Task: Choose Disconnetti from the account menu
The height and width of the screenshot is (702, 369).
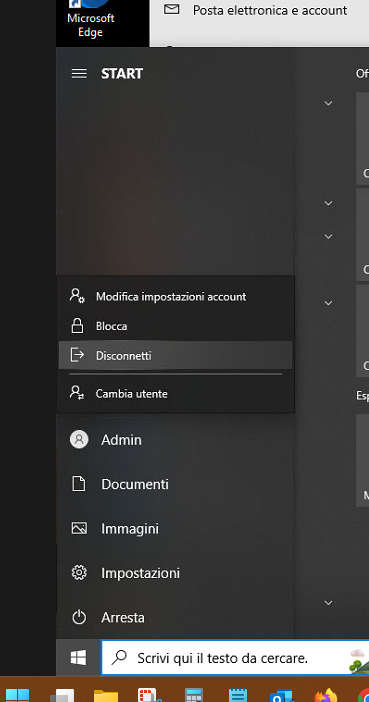Action: pyautogui.click(x=176, y=355)
